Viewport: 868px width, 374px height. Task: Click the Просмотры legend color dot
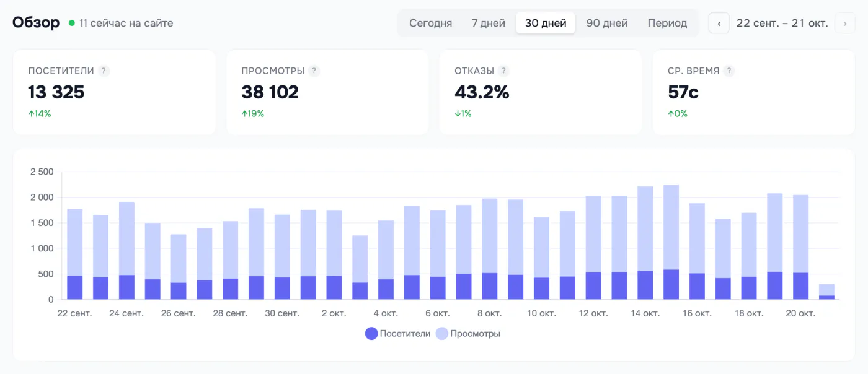[x=441, y=334]
